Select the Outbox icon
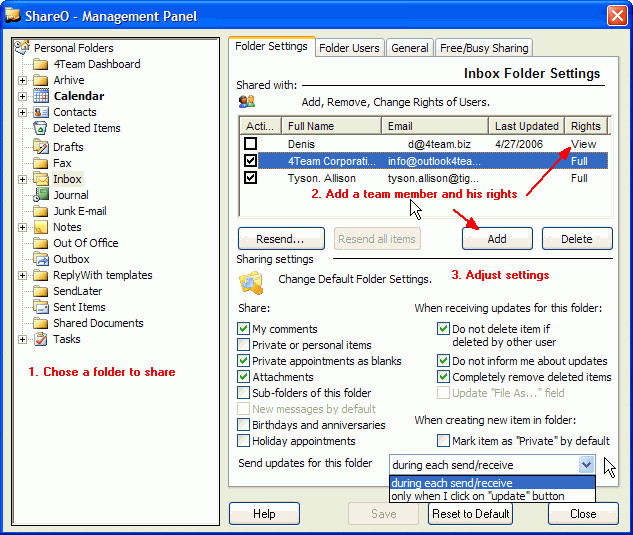This screenshot has height=535, width=633. point(40,259)
